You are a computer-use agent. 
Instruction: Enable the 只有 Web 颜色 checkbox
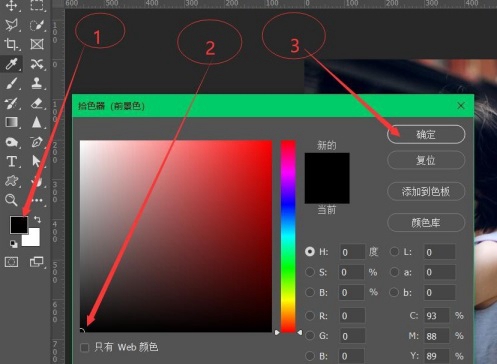pos(85,348)
